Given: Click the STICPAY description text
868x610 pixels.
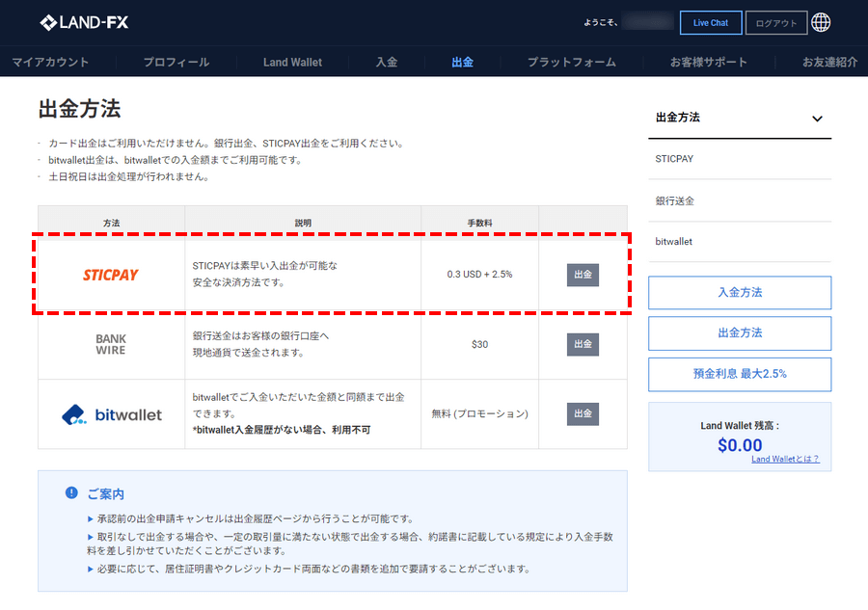Looking at the screenshot, I should pyautogui.click(x=264, y=275).
